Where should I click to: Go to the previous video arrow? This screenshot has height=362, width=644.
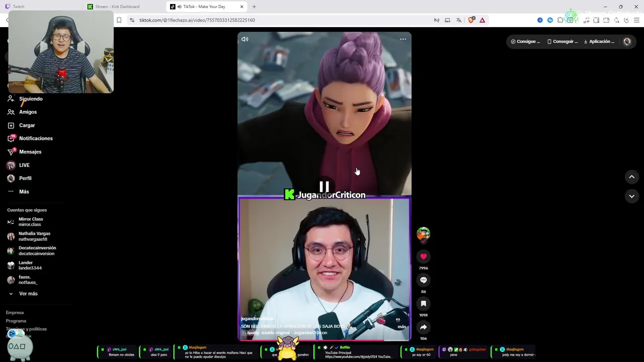point(632,177)
